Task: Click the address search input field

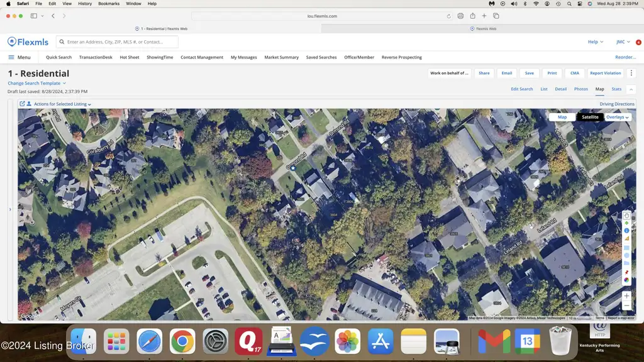Action: pos(117,42)
